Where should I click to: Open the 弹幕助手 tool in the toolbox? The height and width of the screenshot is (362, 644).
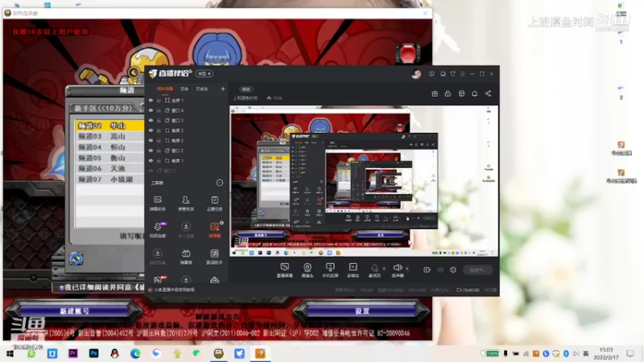157,203
